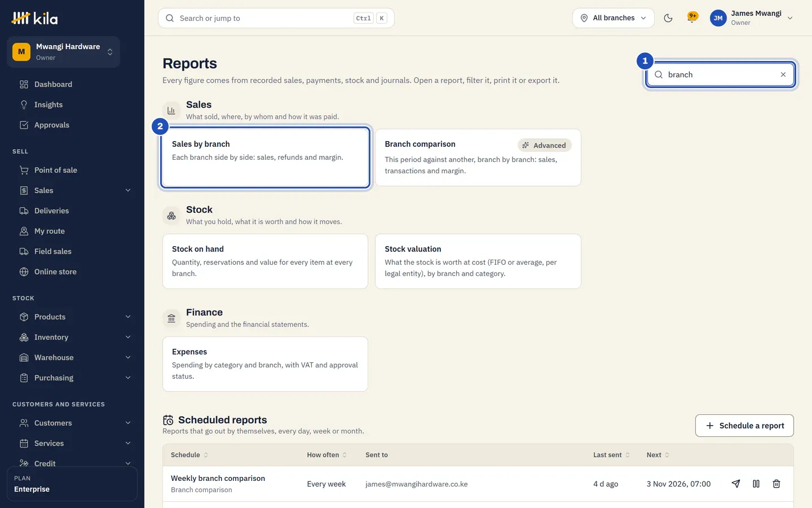Expand the Inventory sidebar menu

click(x=128, y=337)
